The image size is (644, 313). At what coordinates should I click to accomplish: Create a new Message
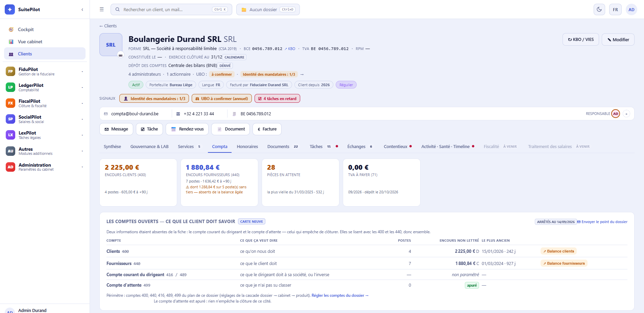116,129
